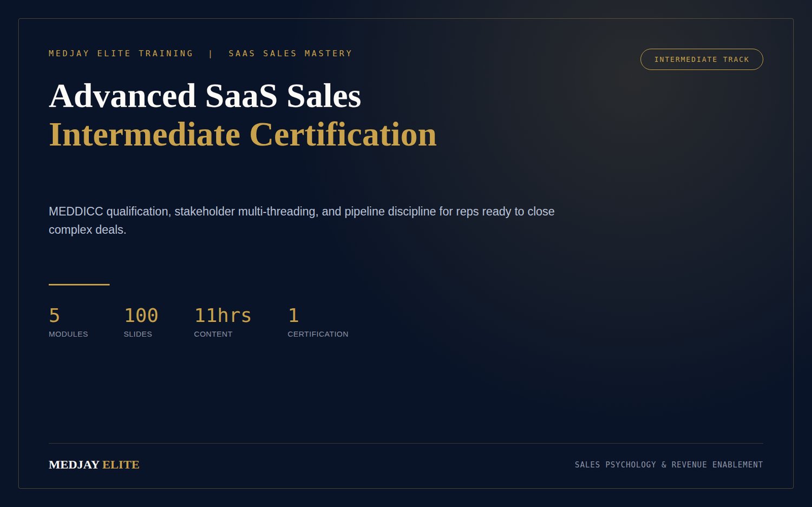Viewport: 812px width, 507px height.
Task: Click the Sales Psychology & Revenue Enablement footer text
Action: pyautogui.click(x=669, y=465)
